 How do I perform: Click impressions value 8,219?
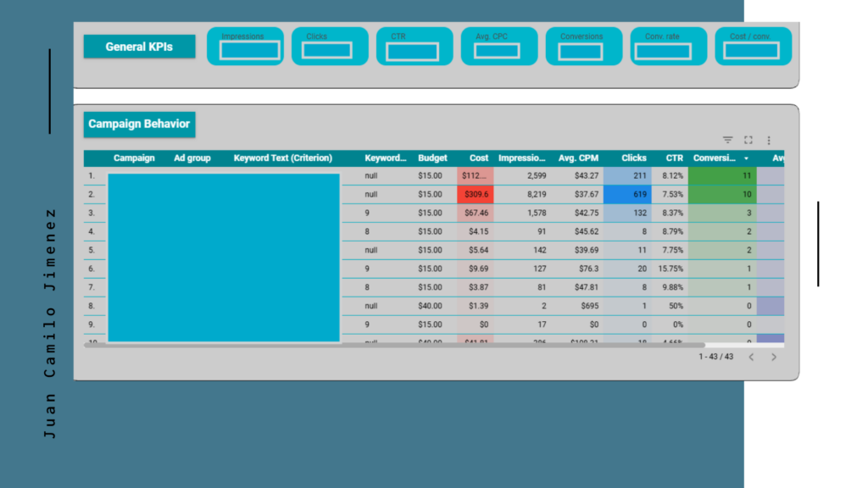pyautogui.click(x=537, y=194)
